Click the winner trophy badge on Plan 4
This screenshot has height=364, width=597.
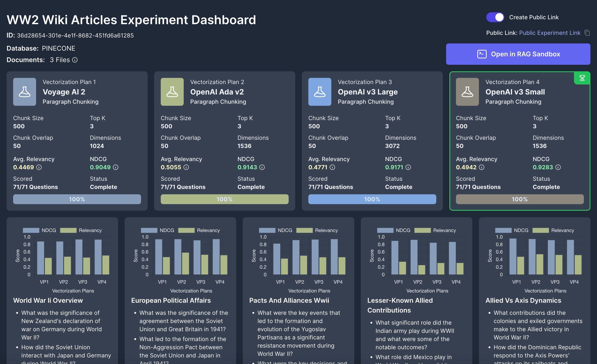click(x=582, y=78)
